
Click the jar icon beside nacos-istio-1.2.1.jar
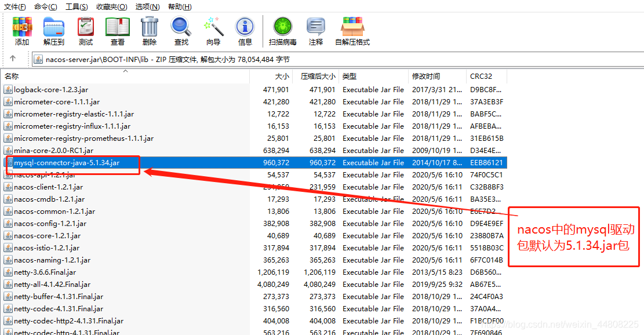pos(8,248)
